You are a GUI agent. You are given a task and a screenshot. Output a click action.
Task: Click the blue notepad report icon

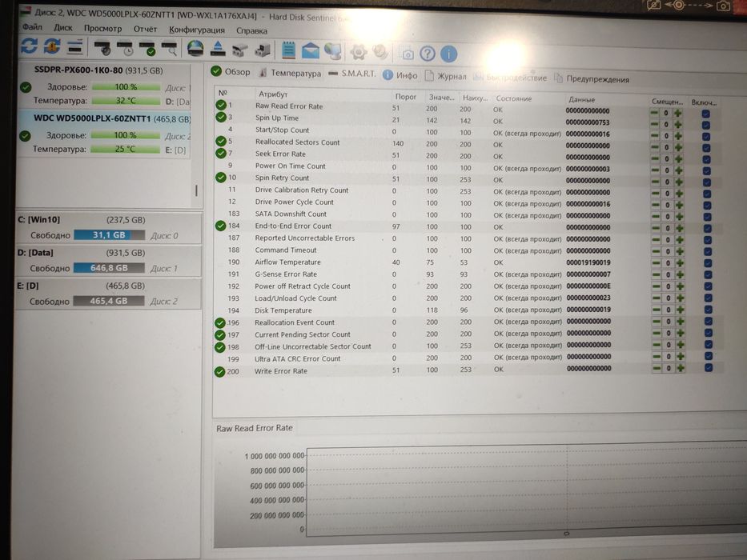coord(289,50)
